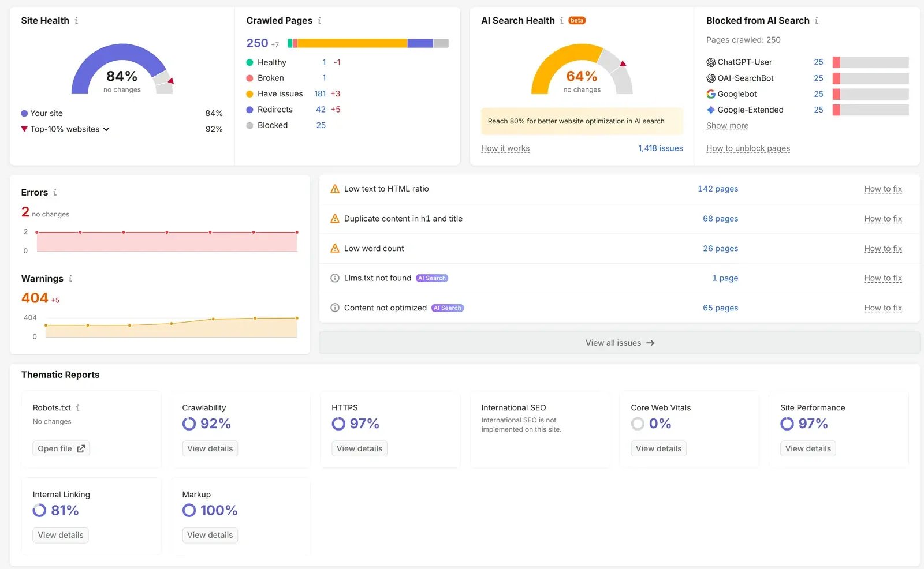Click View details for Site Performance
This screenshot has height=569, width=924.
coord(808,448)
